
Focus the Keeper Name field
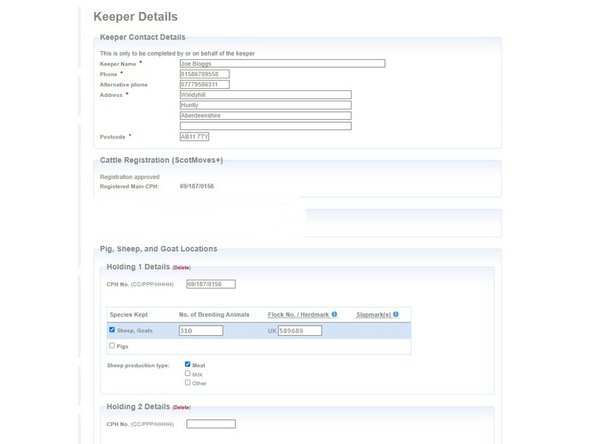tap(282, 63)
